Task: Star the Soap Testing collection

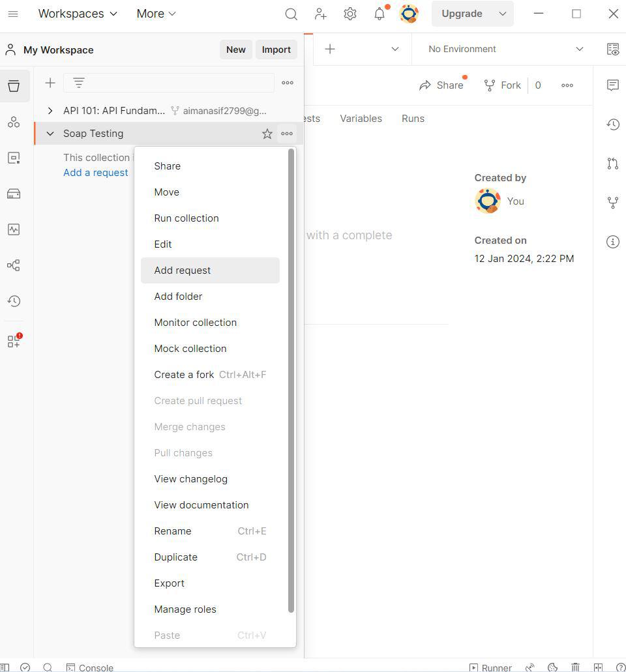Action: pos(267,134)
